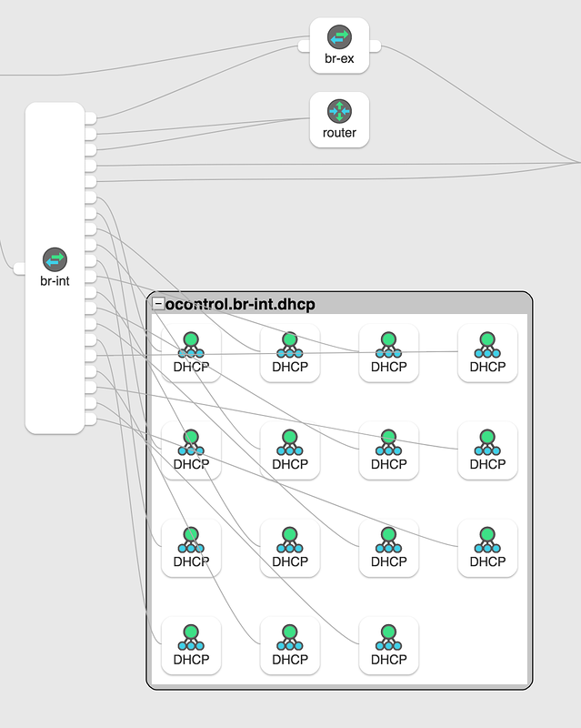
Task: Select rightmost DHCP icon in the third row
Action: 487,540
